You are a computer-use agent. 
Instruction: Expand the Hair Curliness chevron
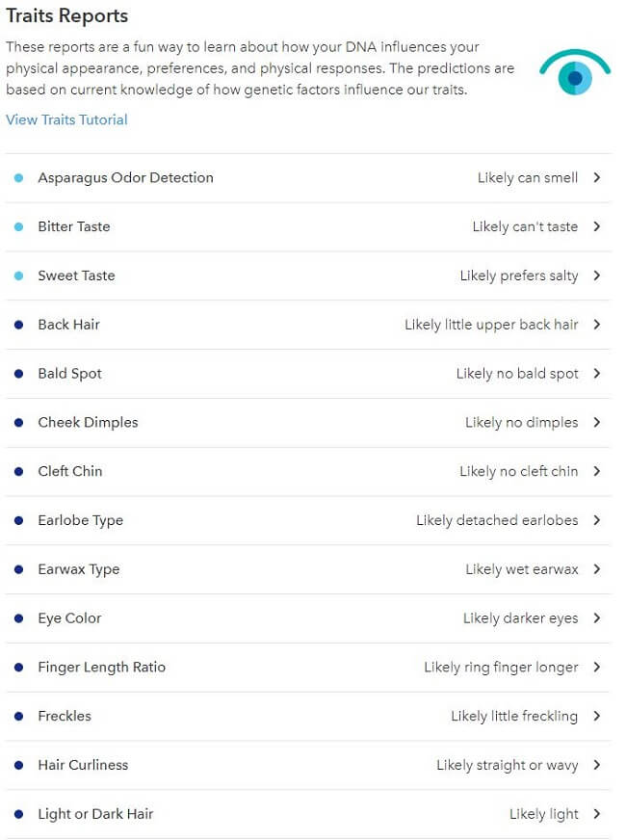(x=597, y=765)
